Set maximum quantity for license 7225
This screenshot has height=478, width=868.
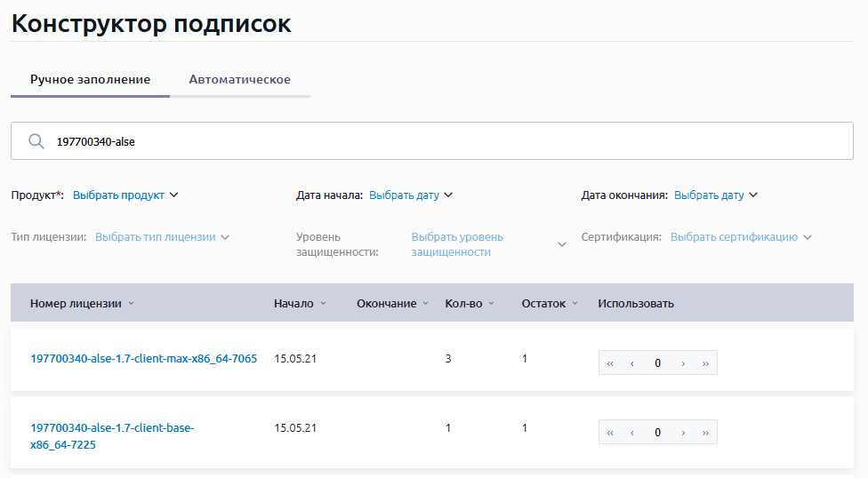point(705,433)
